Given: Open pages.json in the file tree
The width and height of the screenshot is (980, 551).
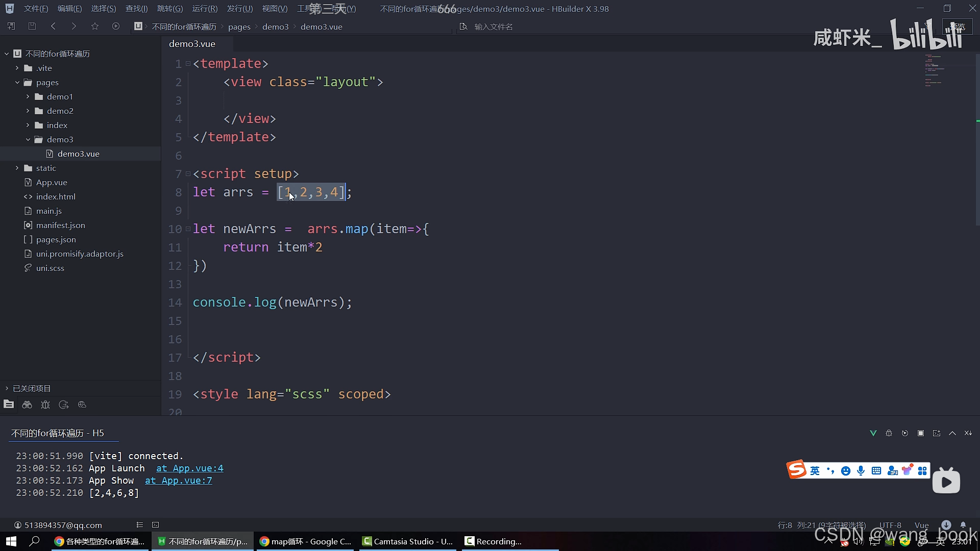Looking at the screenshot, I should pos(56,239).
